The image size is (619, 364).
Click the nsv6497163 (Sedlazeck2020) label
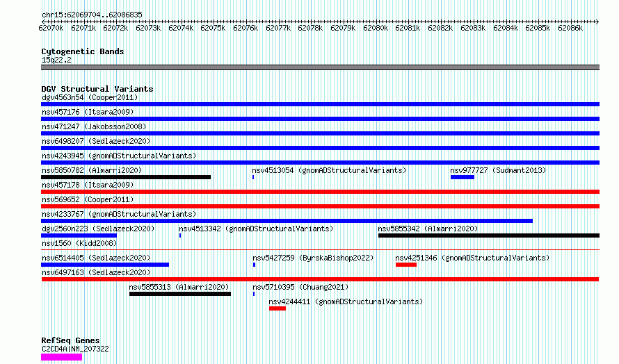(x=96, y=272)
